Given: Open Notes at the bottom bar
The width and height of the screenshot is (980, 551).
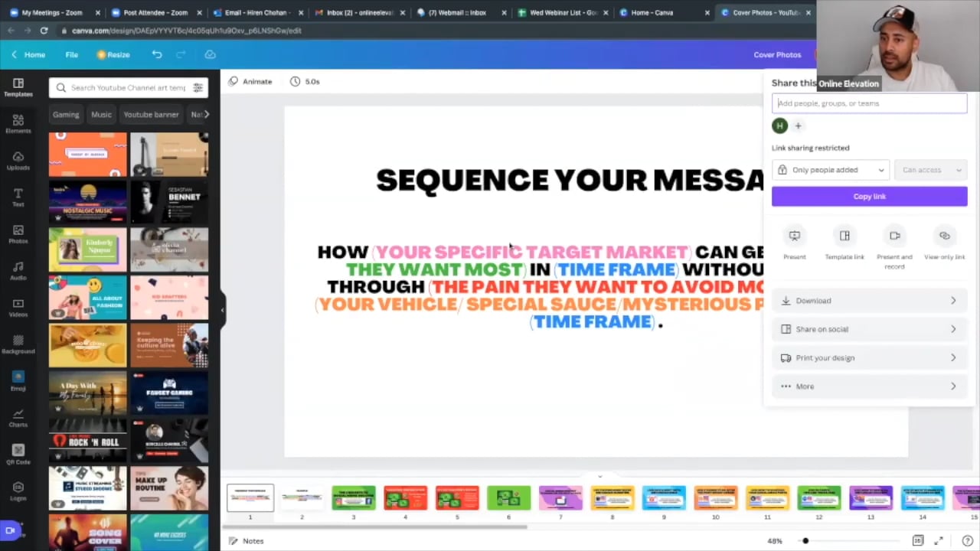Looking at the screenshot, I should click(x=247, y=541).
